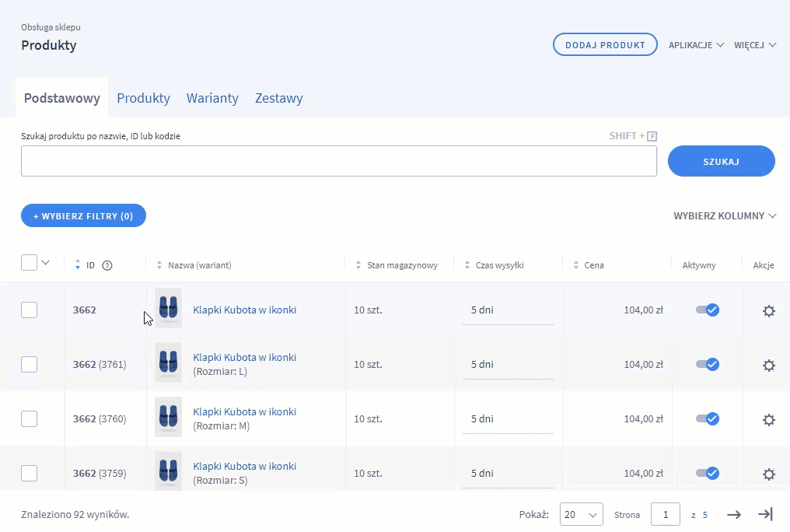Disable active switch for Rozmiar: L variant
Image resolution: width=790 pixels, height=532 pixels.
point(708,364)
